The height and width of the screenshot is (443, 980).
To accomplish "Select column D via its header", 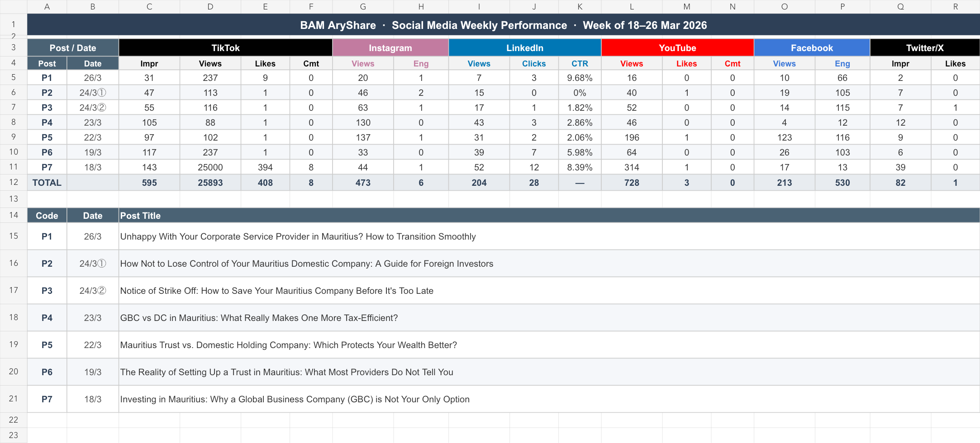I will (210, 7).
